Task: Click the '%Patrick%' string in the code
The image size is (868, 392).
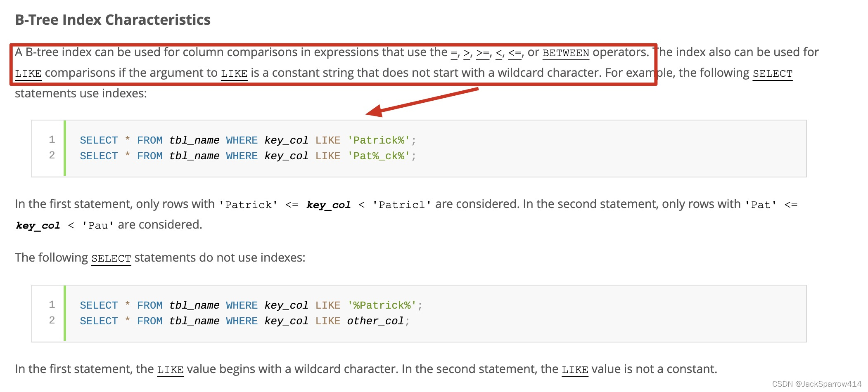Action: tap(382, 305)
